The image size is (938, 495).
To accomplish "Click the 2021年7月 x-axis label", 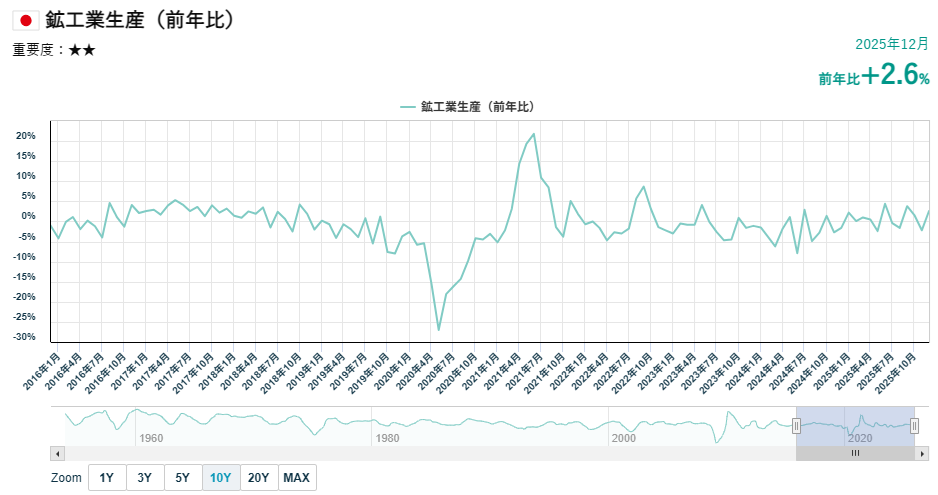I will pyautogui.click(x=525, y=371).
